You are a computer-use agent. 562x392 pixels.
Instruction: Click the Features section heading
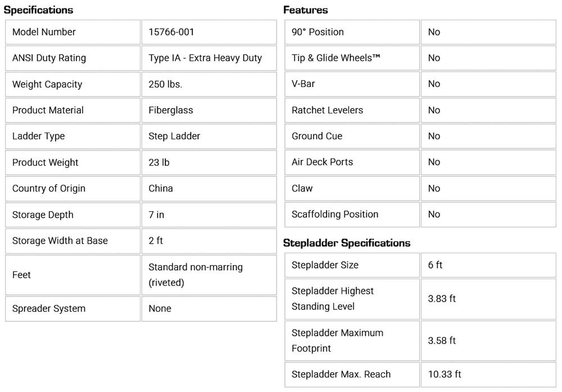pos(306,10)
